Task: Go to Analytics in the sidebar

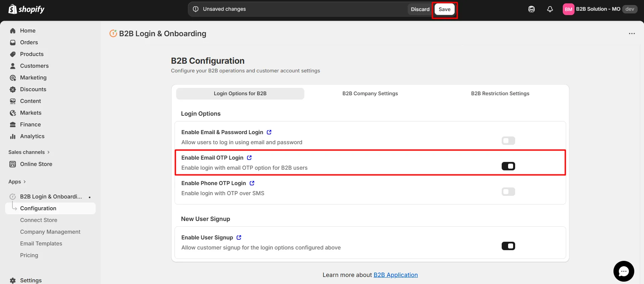Action: pos(32,136)
